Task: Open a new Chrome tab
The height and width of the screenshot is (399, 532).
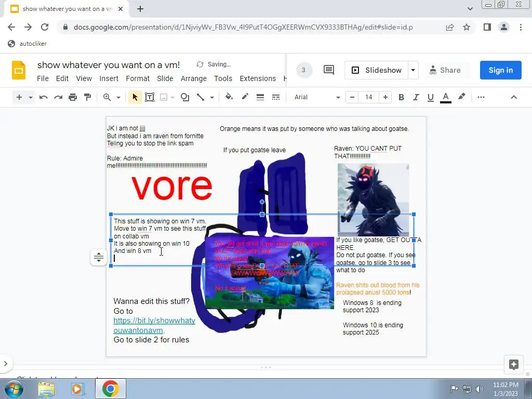Action: [140, 9]
